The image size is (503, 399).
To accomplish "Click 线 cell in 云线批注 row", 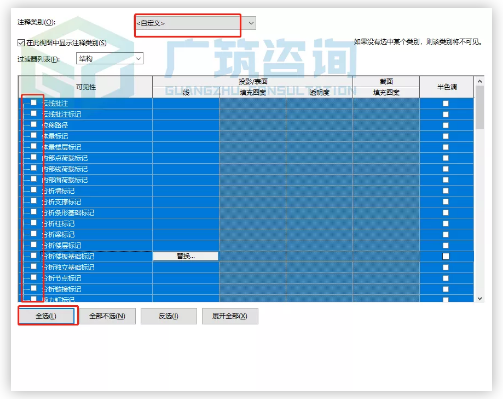I will pos(186,103).
